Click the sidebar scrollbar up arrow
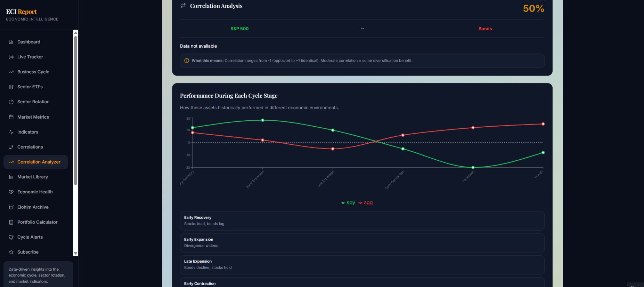644x287 pixels. pos(75,33)
